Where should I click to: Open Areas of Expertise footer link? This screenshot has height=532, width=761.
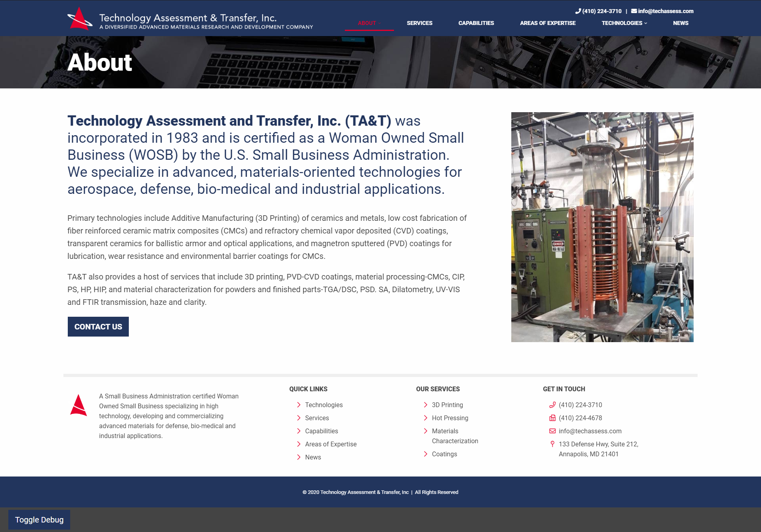point(331,444)
